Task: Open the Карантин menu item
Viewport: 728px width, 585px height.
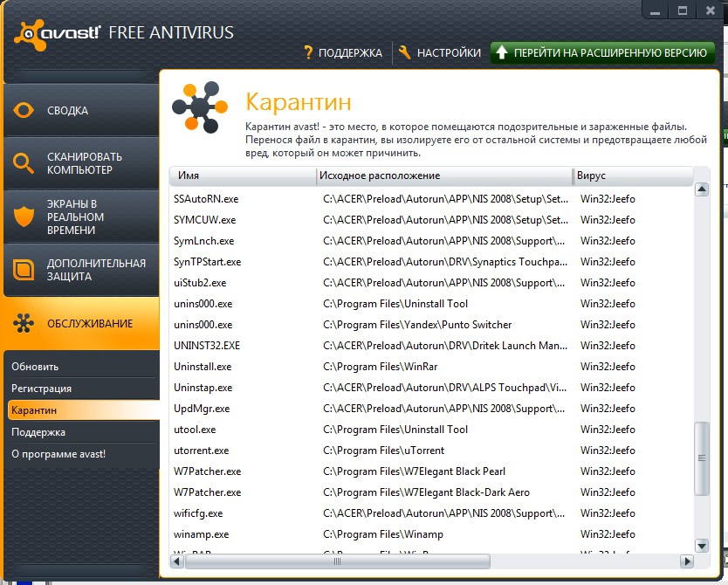Action: (35, 409)
